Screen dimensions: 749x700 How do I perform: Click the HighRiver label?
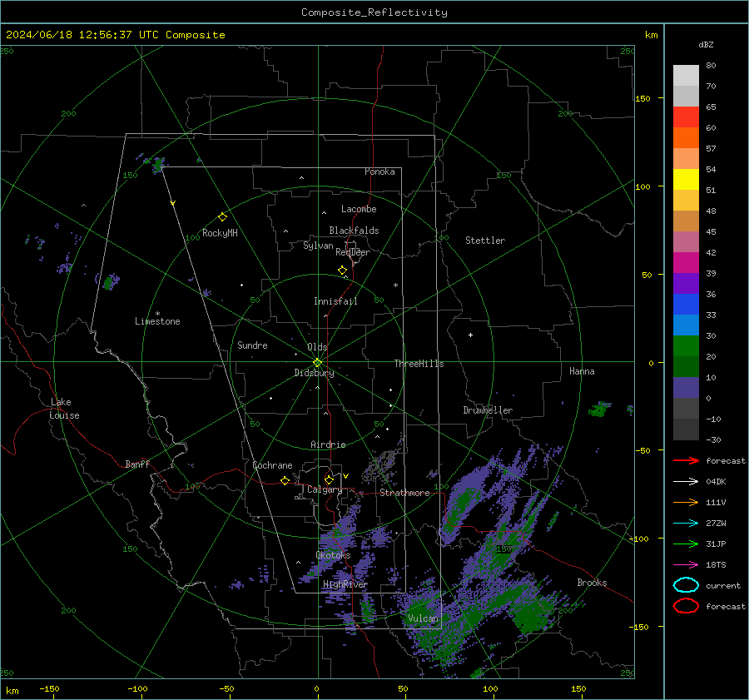click(x=345, y=584)
